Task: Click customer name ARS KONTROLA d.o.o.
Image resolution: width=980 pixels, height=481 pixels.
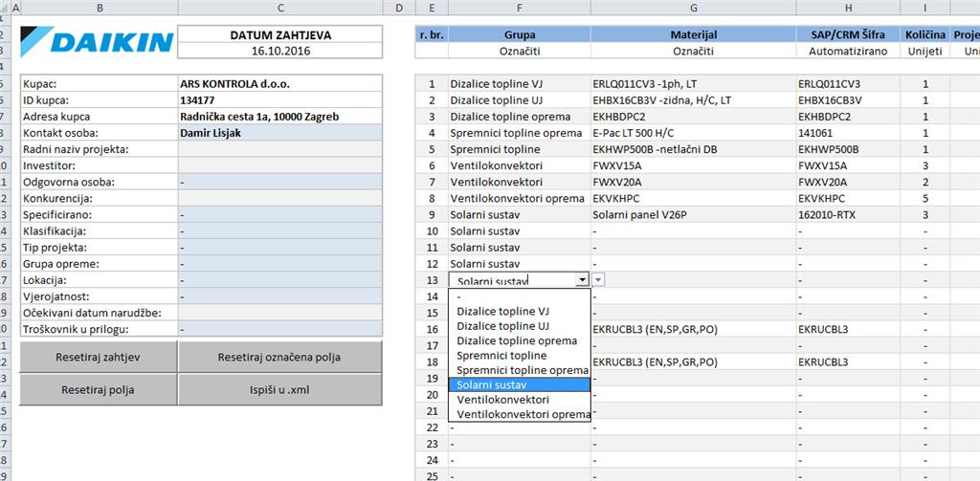Action: tap(280, 84)
